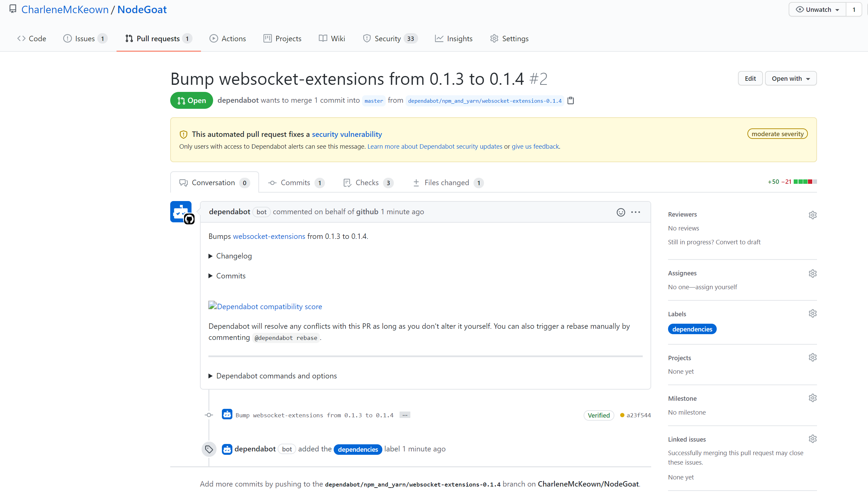
Task: Click the commit status dot next to a23f544
Action: coord(622,415)
